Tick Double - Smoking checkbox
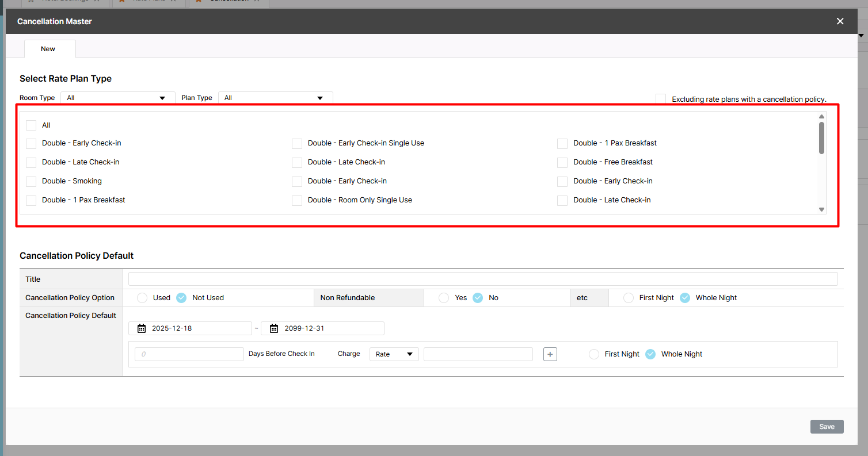The height and width of the screenshot is (456, 868). coord(31,181)
